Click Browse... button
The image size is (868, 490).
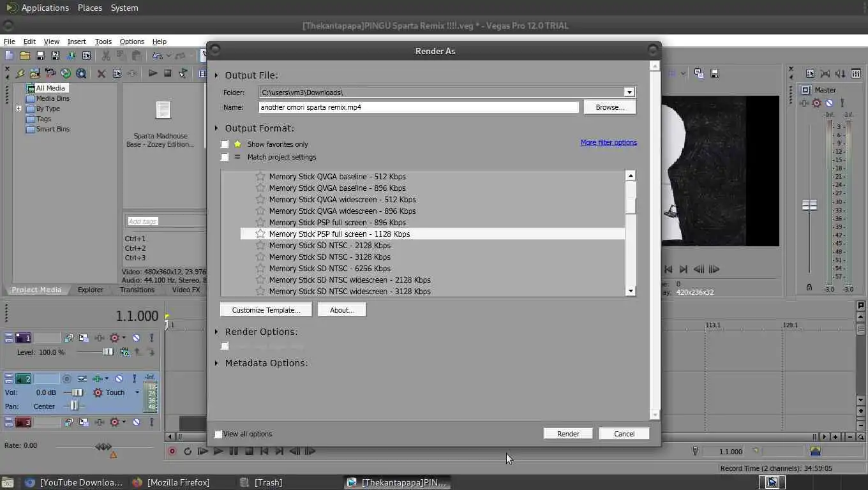click(x=610, y=107)
